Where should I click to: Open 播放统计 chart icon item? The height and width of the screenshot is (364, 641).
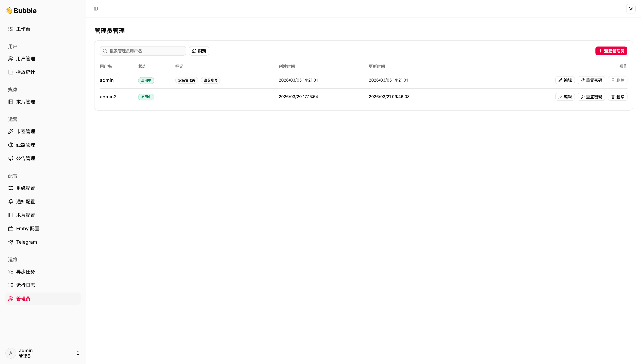pos(25,72)
